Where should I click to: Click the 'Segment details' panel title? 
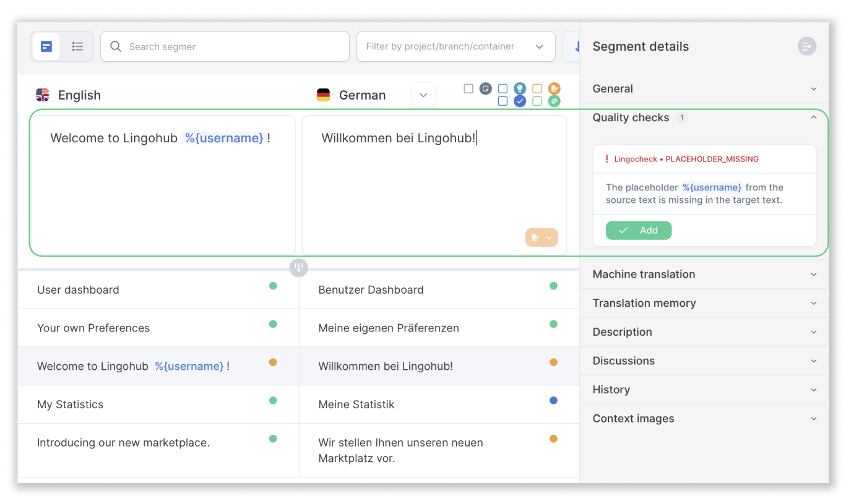pyautogui.click(x=641, y=46)
